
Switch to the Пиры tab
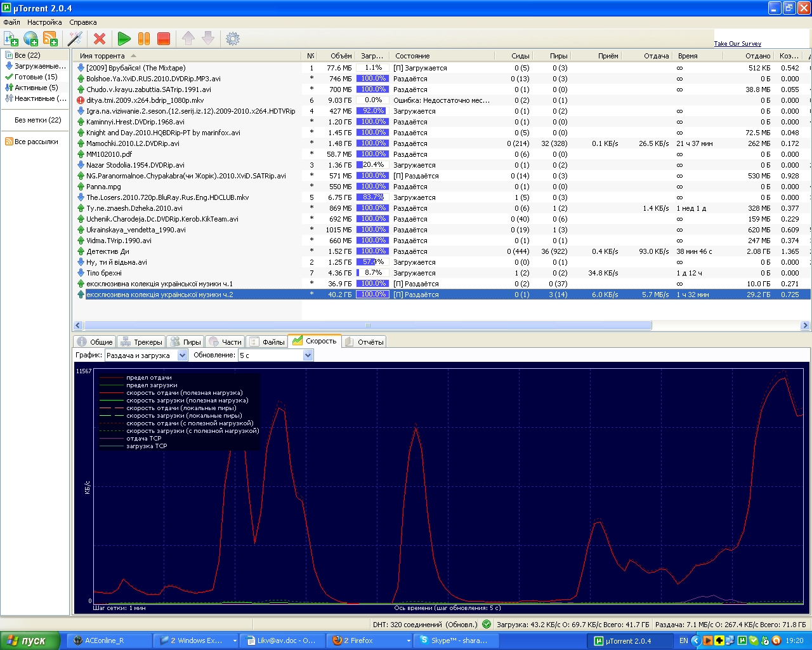[185, 342]
